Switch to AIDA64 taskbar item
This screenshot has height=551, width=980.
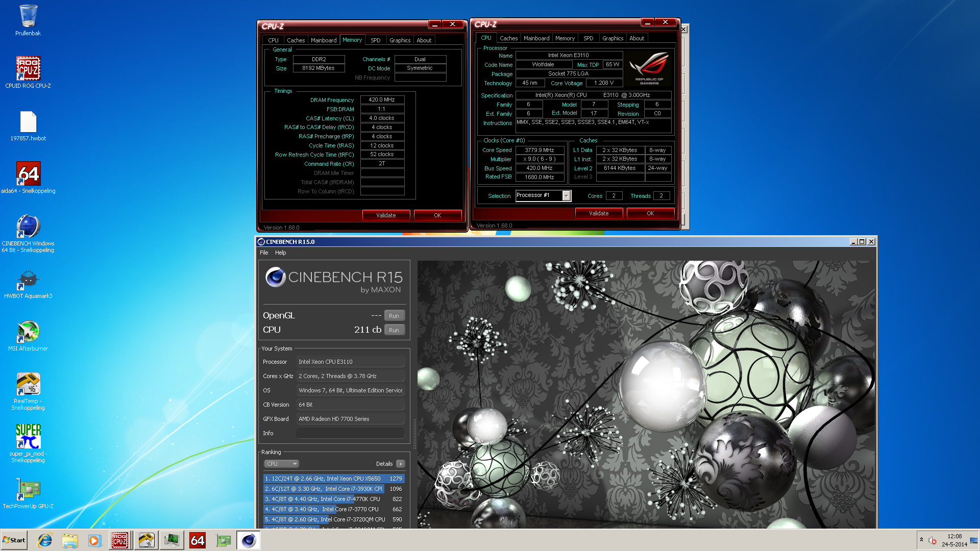pos(198,540)
